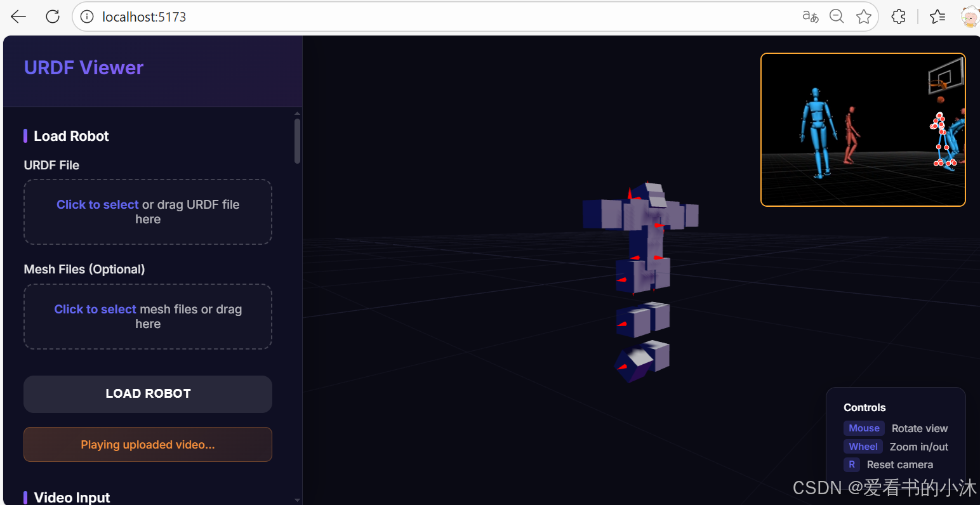980x505 pixels.
Task: Click the pose video preview thumbnail
Action: (x=863, y=129)
